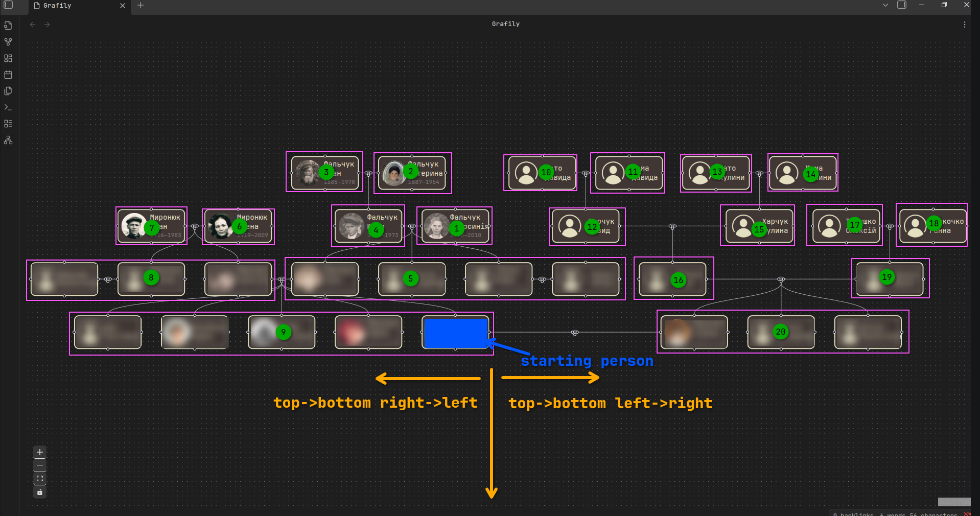Zoom out the graph canvas
980x516 pixels.
[40, 465]
